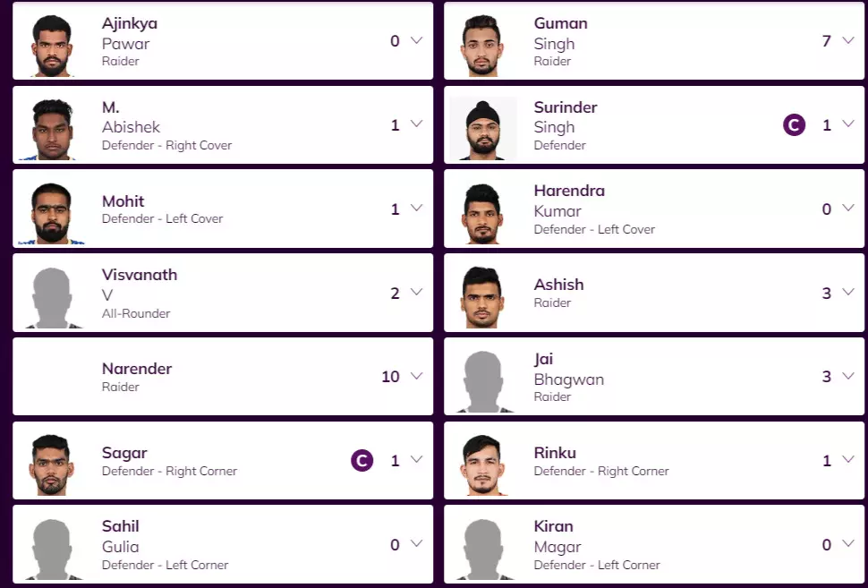Select Surinder Singh's turban portrait
This screenshot has width=868, height=588.
pyautogui.click(x=483, y=128)
